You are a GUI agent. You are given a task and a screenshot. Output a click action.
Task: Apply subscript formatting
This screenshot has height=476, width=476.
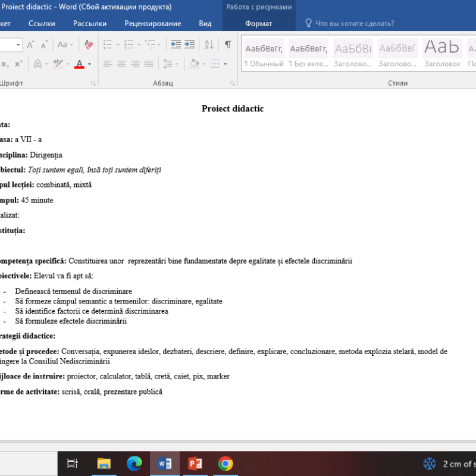[x=5, y=62]
